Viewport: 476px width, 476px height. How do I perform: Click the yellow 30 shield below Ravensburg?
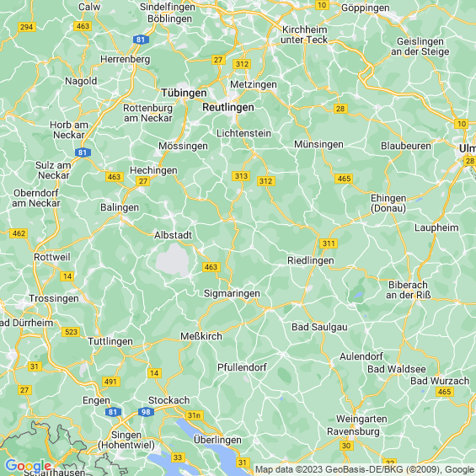[346, 446]
